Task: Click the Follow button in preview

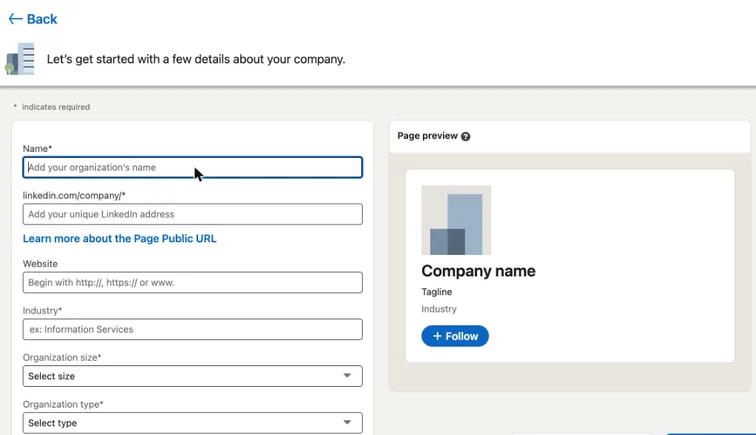Action: pyautogui.click(x=455, y=336)
